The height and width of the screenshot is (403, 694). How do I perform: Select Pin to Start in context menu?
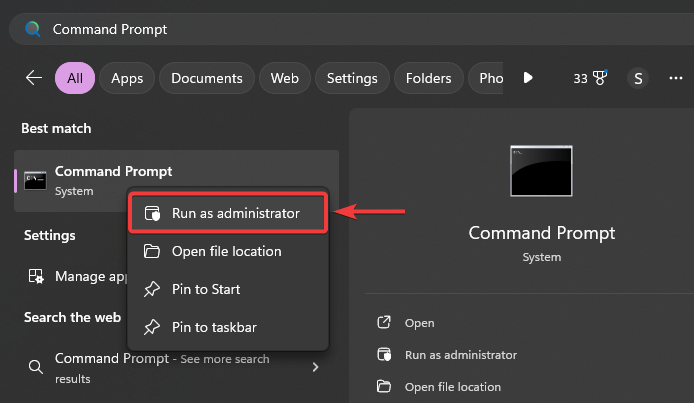click(x=206, y=289)
